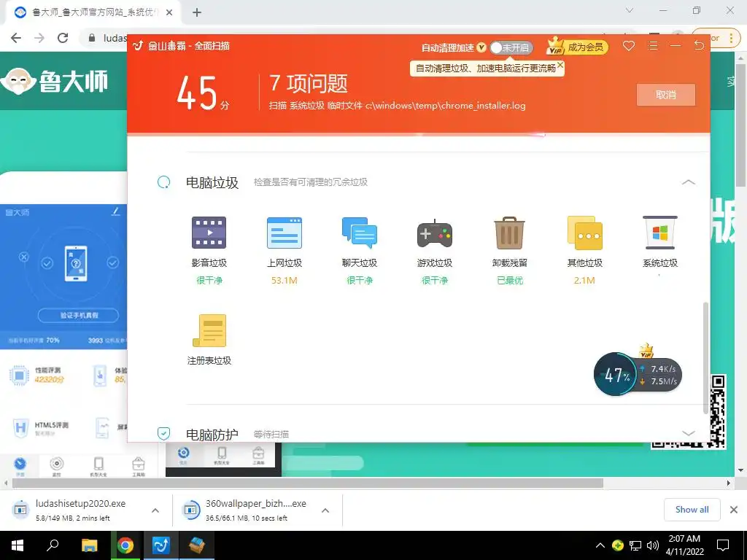747x560 pixels.
Task: Go back in Chrome browser
Action: [16, 38]
